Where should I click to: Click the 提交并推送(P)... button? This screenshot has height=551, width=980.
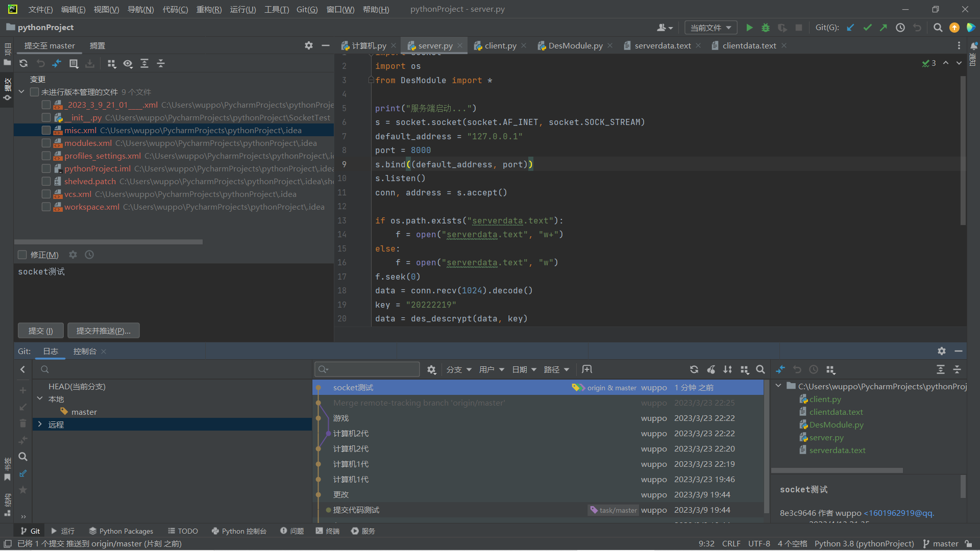click(104, 331)
